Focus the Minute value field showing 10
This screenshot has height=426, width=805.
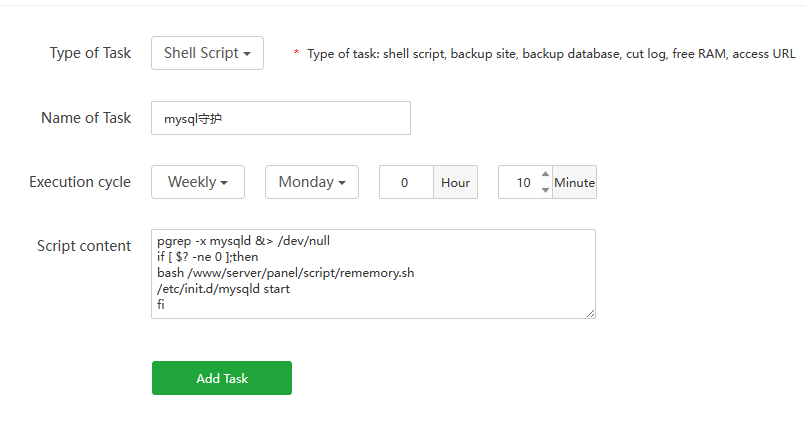tap(520, 182)
